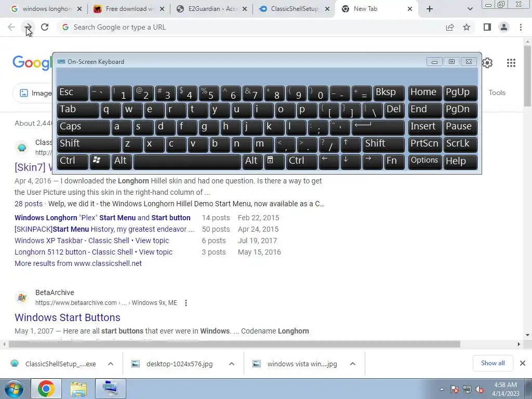Open the tab search chevron in the title bar

point(470,9)
